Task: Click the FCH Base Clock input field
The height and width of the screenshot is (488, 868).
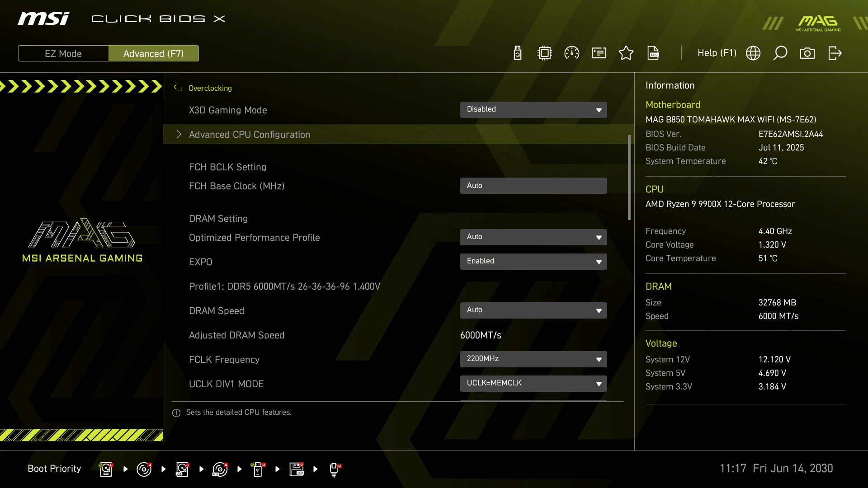Action: tap(533, 186)
